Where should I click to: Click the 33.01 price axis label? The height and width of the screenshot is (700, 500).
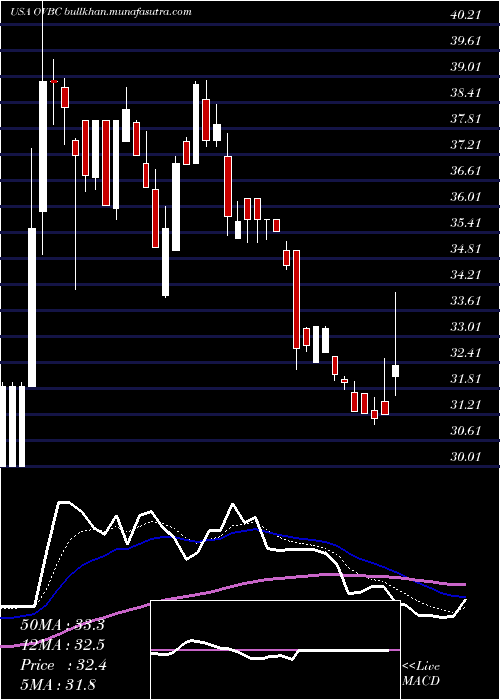tap(467, 327)
